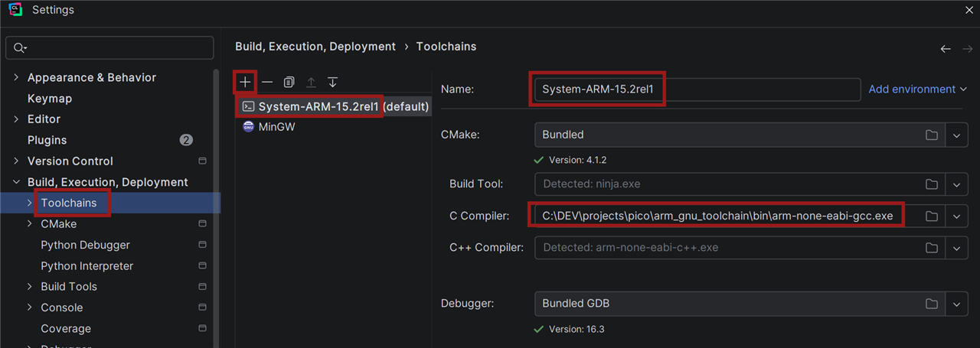This screenshot has width=980, height=348.
Task: Navigate back with the left arrow
Action: pos(946,48)
